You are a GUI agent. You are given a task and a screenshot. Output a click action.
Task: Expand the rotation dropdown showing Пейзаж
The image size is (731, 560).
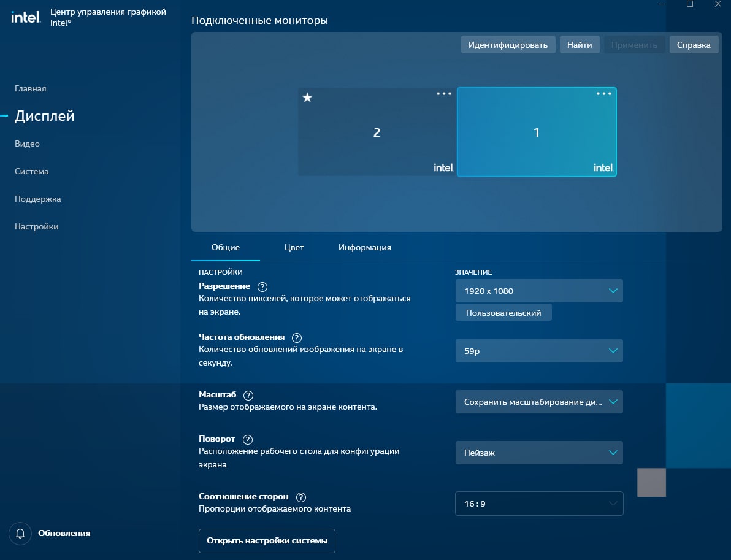[539, 453]
